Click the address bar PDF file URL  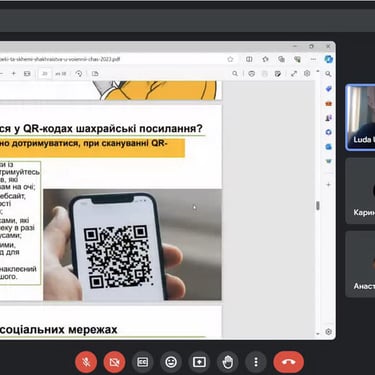[60, 59]
